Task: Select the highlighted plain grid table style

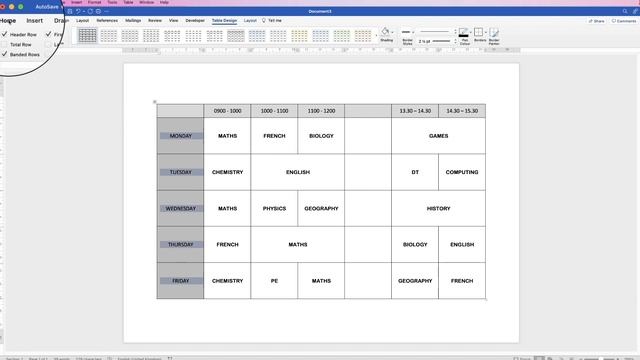Action: (87, 36)
